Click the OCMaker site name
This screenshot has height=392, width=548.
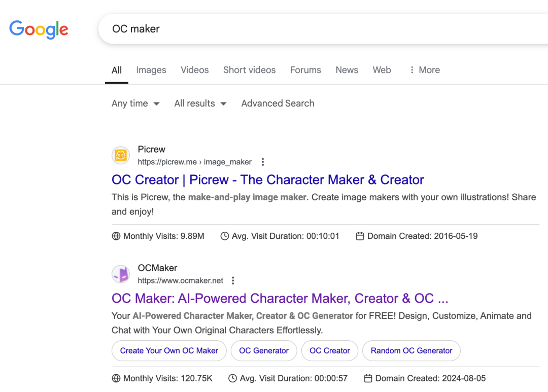(157, 268)
